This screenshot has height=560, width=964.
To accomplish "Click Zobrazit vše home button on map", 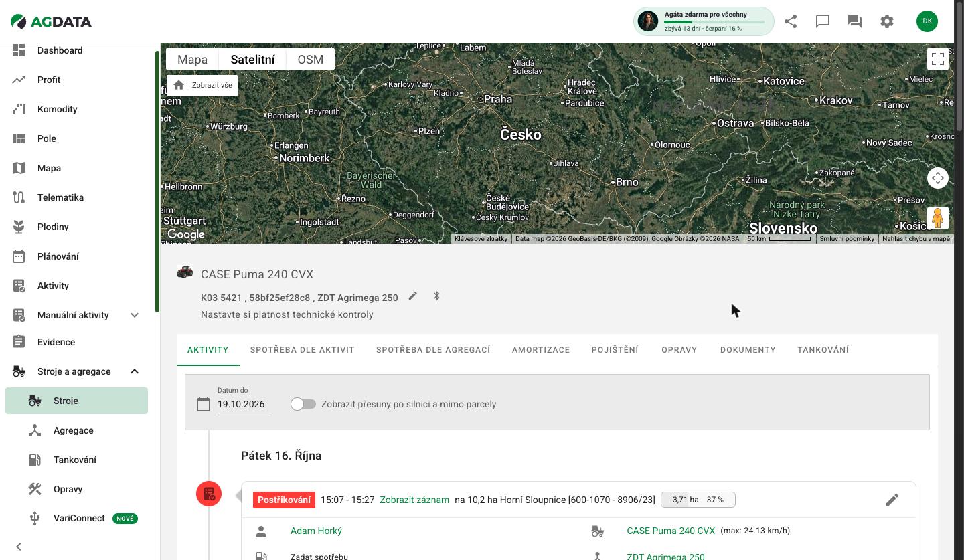I will (x=202, y=85).
